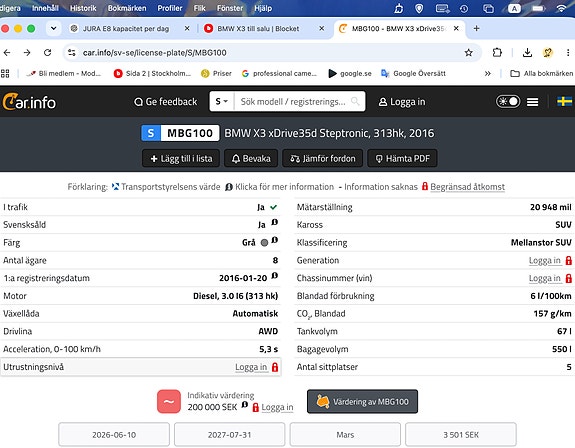Click the 2026-06-10 date box
Image resolution: width=575 pixels, height=448 pixels.
[114, 435]
